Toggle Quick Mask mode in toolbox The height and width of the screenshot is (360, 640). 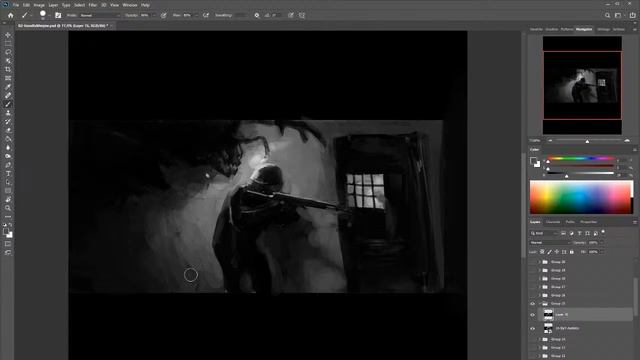(x=8, y=244)
